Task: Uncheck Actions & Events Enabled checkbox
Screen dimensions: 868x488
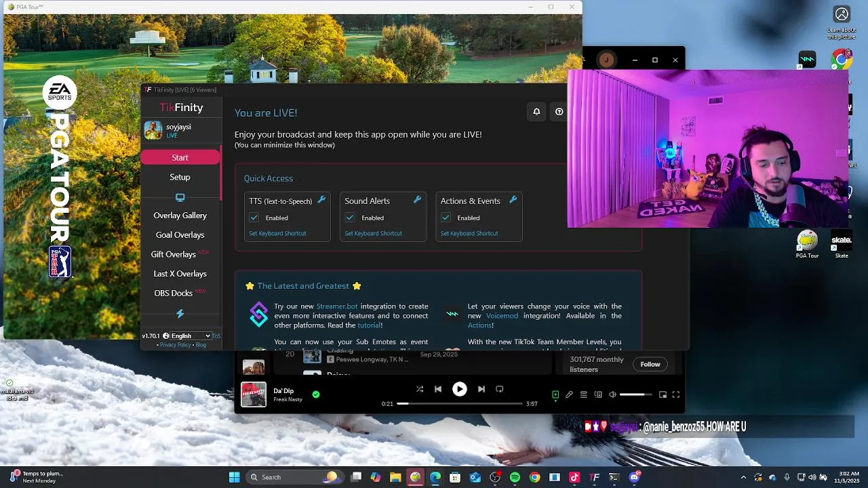Action: click(x=446, y=218)
